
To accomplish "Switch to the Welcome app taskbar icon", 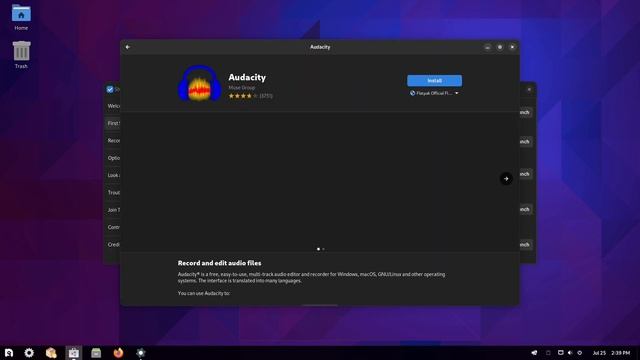I will pos(141,353).
